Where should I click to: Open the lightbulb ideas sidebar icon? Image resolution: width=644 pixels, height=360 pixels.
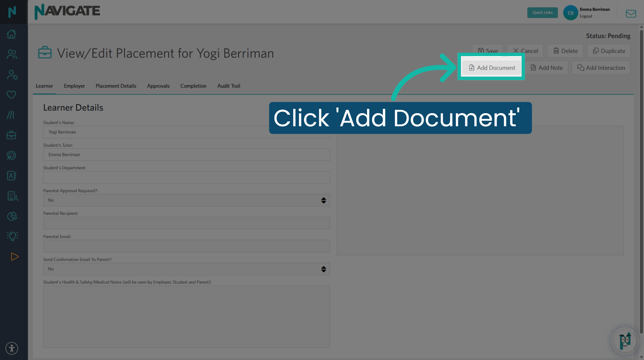[12, 236]
